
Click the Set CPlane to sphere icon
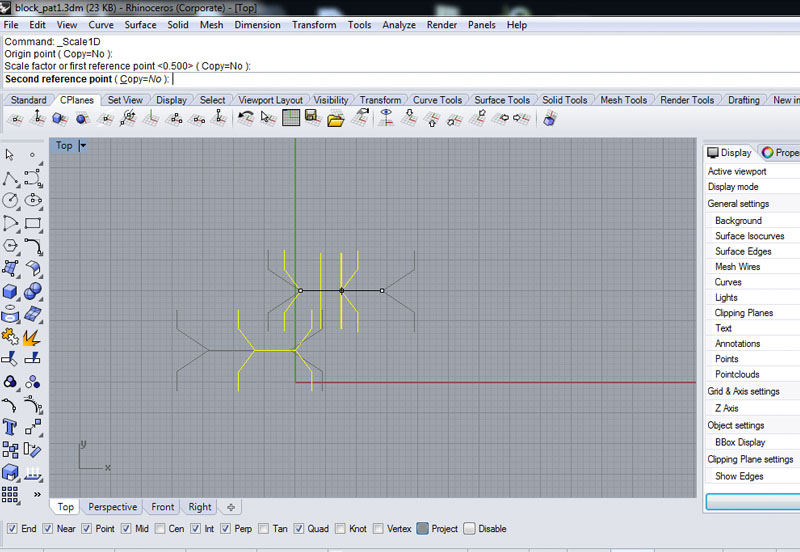click(x=82, y=118)
